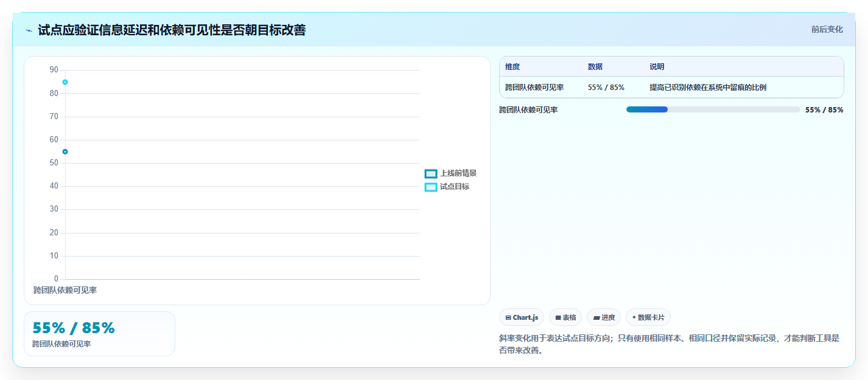Click the 说明 column header
The width and height of the screenshot is (868, 380).
[x=657, y=67]
